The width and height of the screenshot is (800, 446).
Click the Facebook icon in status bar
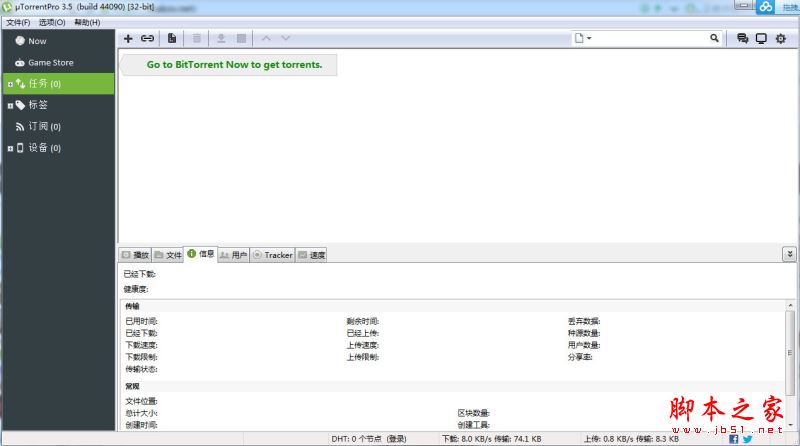tap(734, 439)
